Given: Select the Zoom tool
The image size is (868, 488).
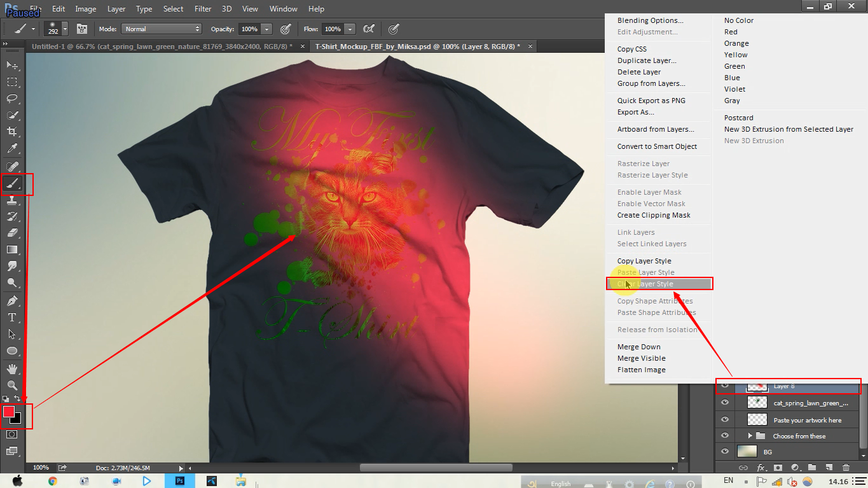Looking at the screenshot, I should click(x=11, y=384).
